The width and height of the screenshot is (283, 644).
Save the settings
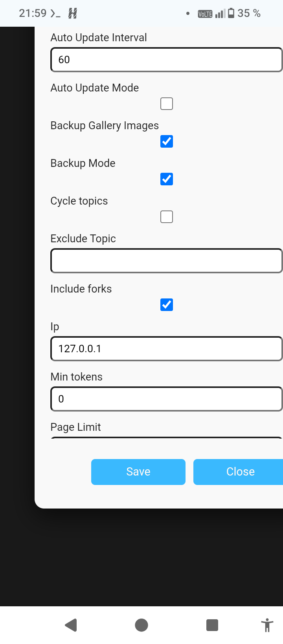(138, 472)
